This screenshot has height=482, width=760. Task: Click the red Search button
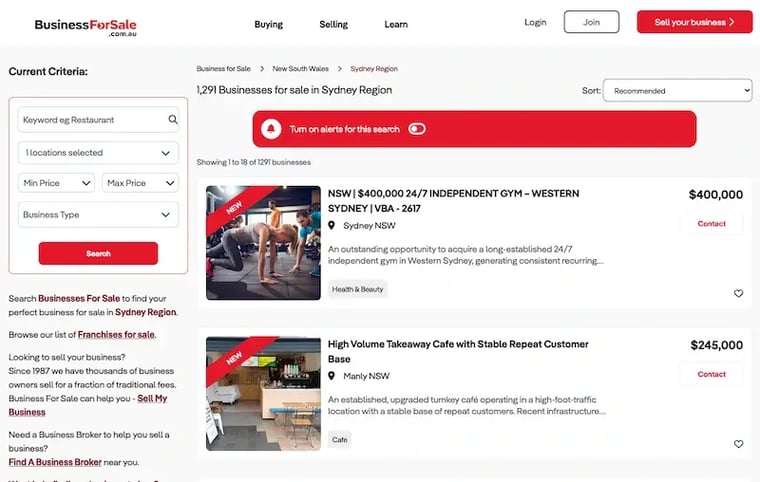98,254
